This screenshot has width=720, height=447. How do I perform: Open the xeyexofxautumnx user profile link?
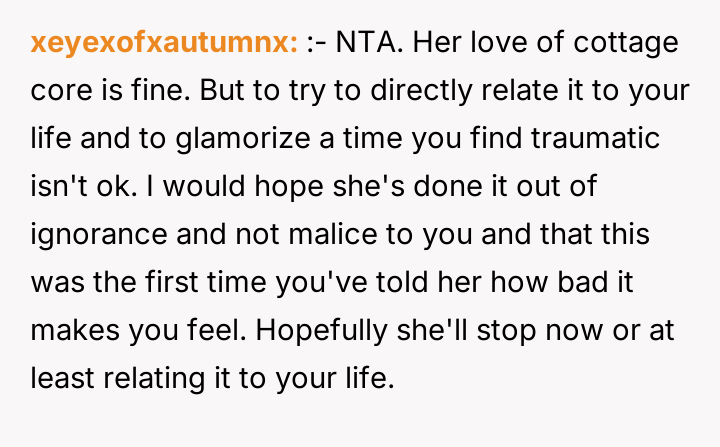pyautogui.click(x=164, y=44)
